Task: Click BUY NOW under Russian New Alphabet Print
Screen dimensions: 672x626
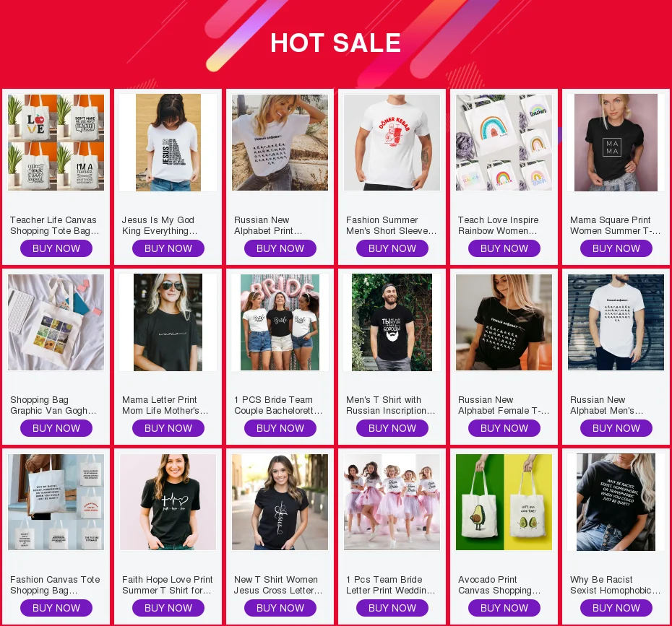Action: [x=280, y=248]
